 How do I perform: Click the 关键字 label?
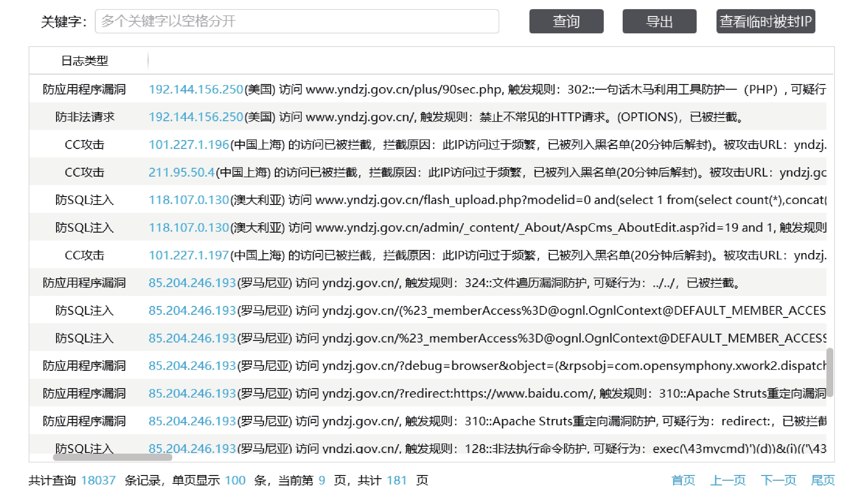pyautogui.click(x=64, y=21)
